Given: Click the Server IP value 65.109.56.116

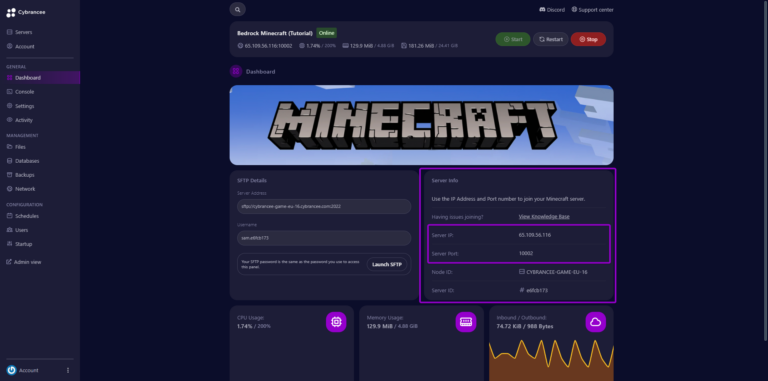Looking at the screenshot, I should click(535, 235).
